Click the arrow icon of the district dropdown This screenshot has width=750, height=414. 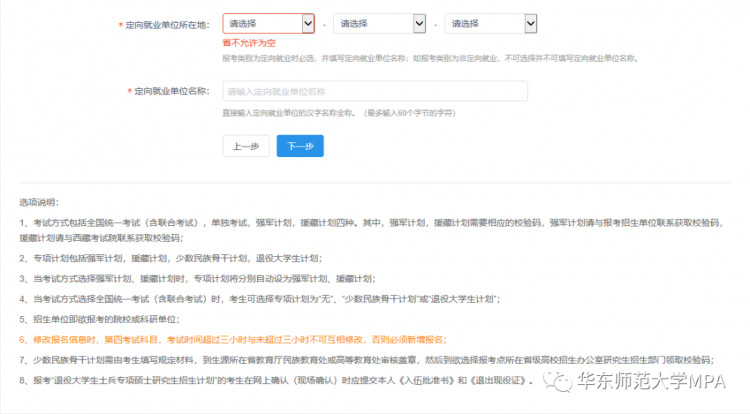pyautogui.click(x=531, y=24)
